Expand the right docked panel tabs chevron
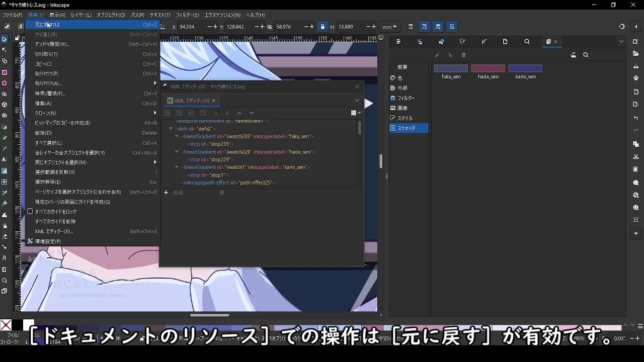The height and width of the screenshot is (362, 644). (622, 42)
